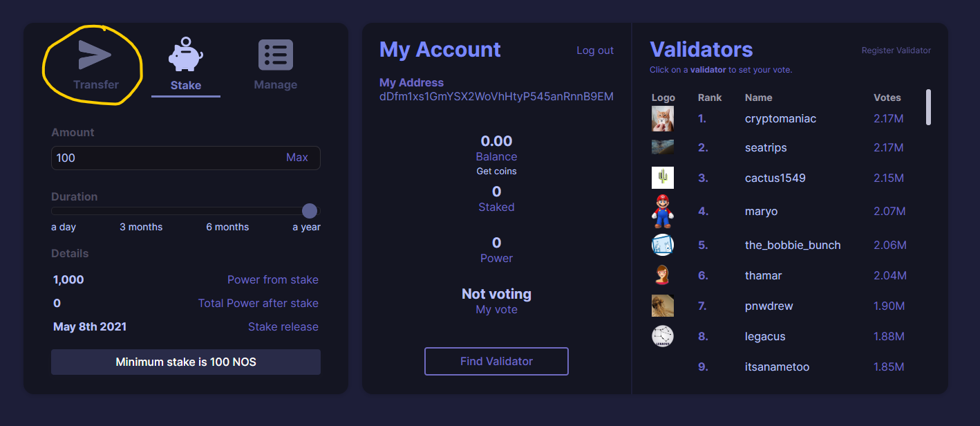Set the amount with the Max button

pos(297,158)
